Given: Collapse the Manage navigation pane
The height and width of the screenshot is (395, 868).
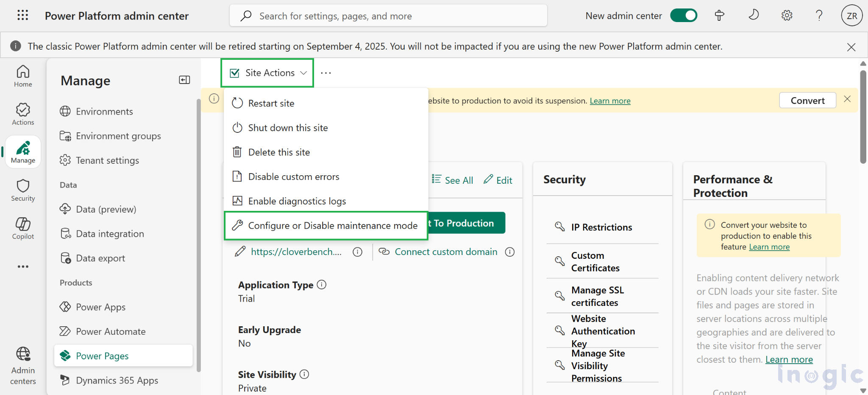Looking at the screenshot, I should click(184, 80).
